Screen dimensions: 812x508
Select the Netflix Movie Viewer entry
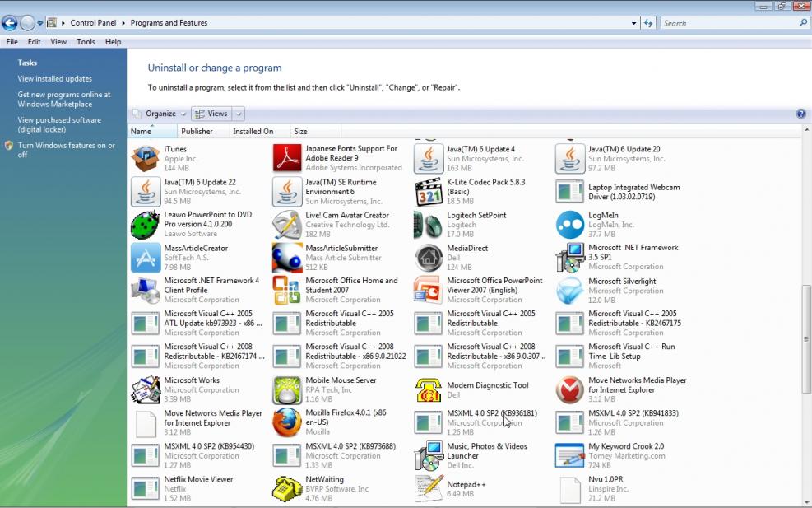click(x=197, y=489)
